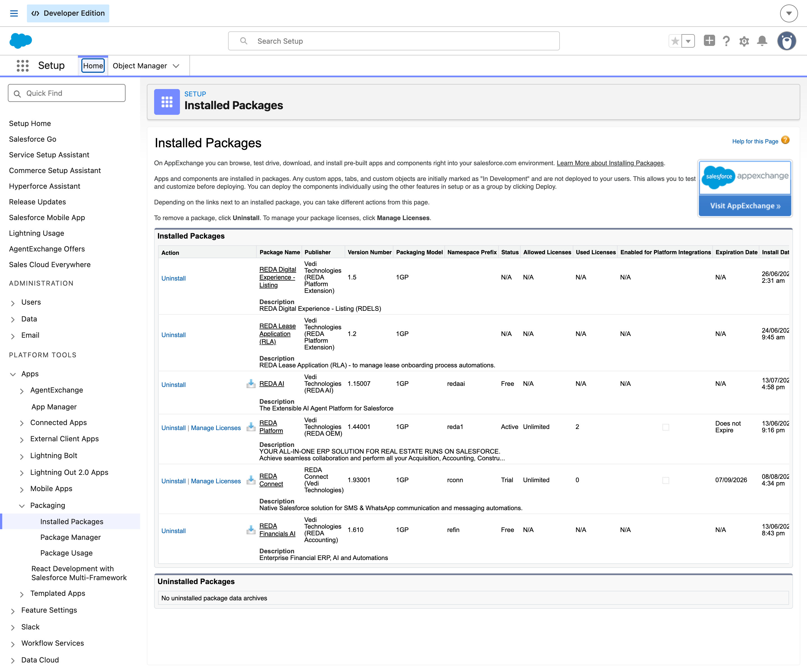
Task: Focus the Quick Find box
Action: pos(66,93)
